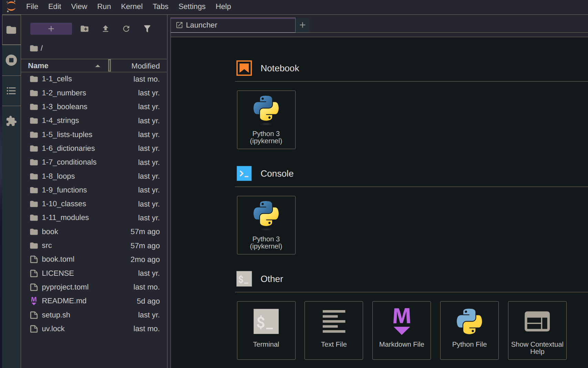Sort files by Name column arrow

coord(98,66)
